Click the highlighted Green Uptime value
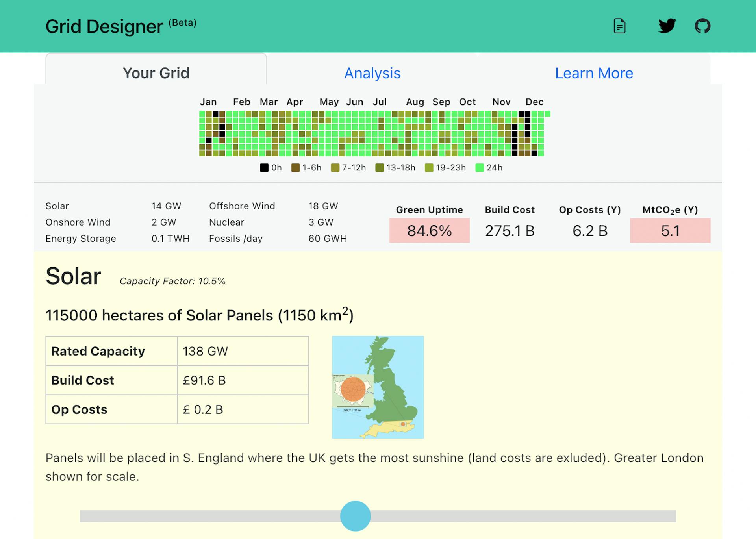Viewport: 756px width, 539px height. [429, 231]
